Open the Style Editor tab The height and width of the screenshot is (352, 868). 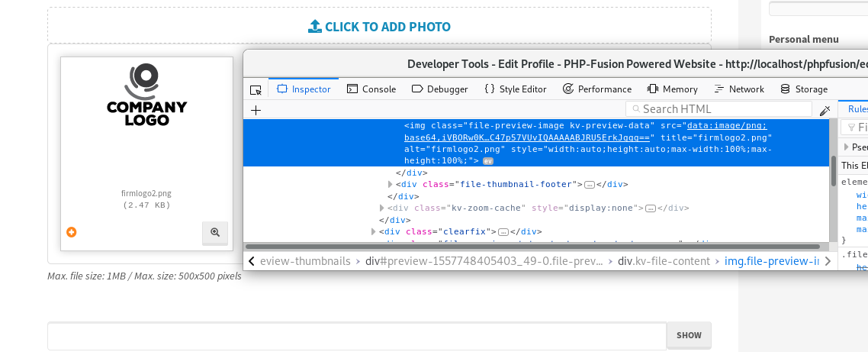click(x=516, y=89)
